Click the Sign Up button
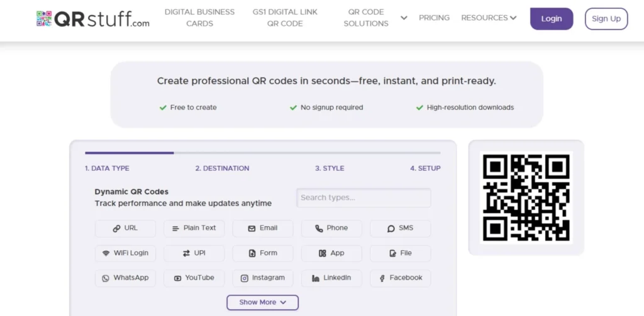Image resolution: width=644 pixels, height=316 pixels. 606,19
